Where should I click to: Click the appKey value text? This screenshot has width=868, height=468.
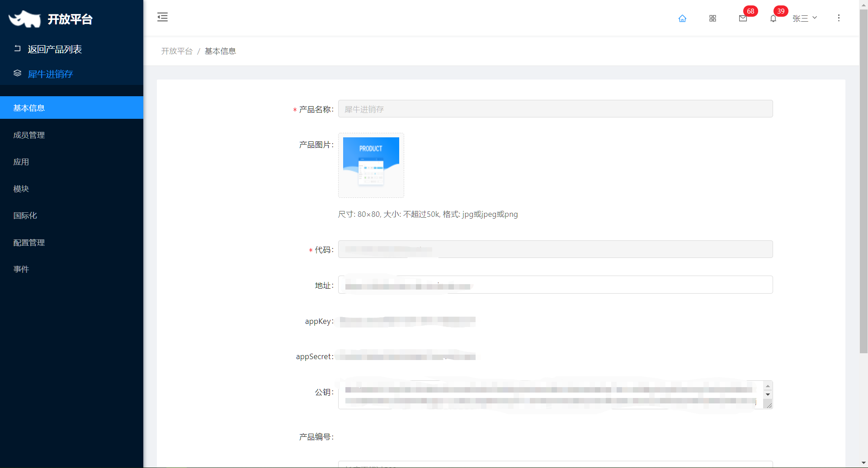(x=407, y=320)
